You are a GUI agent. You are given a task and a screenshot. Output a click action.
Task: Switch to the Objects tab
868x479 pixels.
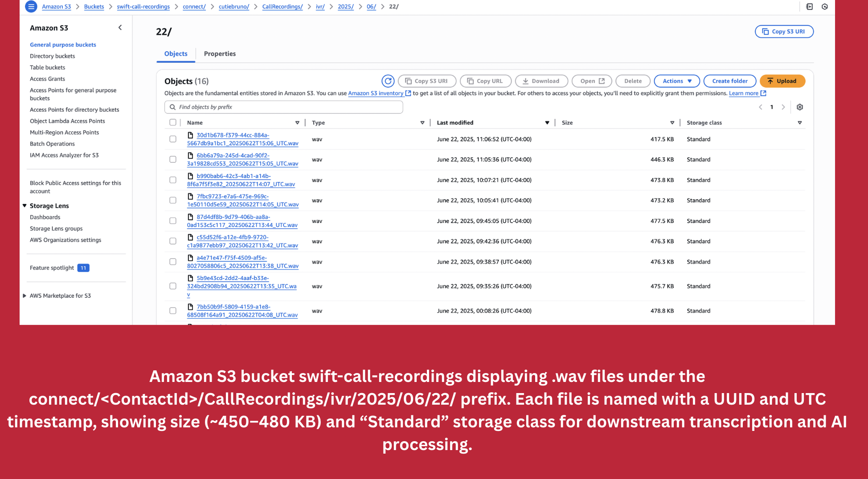(x=176, y=54)
